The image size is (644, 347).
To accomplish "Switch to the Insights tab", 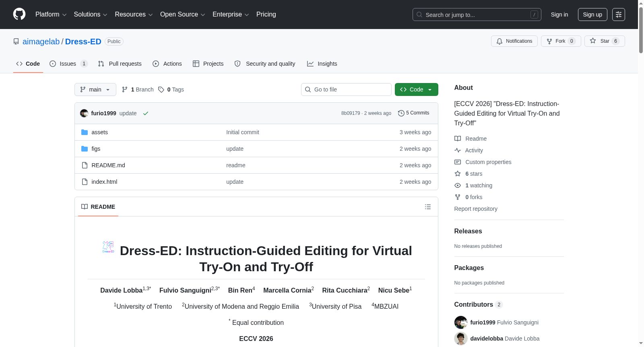I will pyautogui.click(x=322, y=64).
